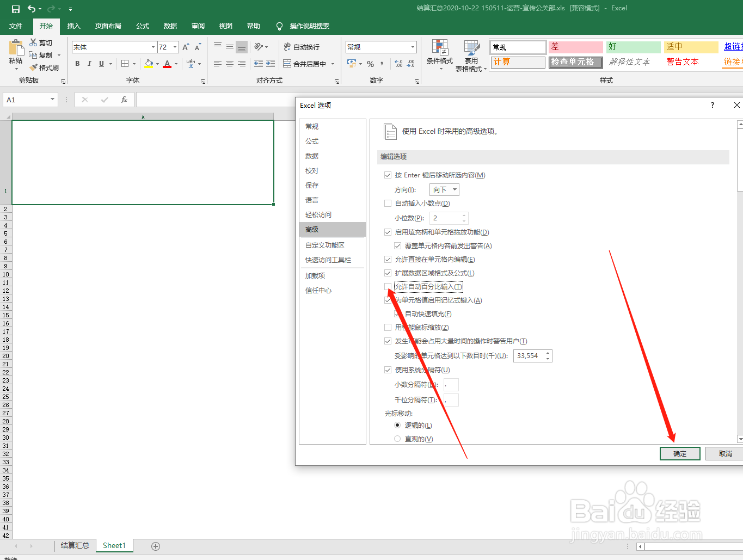Screen dimensions: 743x560
Task: Open the font name dropdown (宋体)
Action: (153, 47)
